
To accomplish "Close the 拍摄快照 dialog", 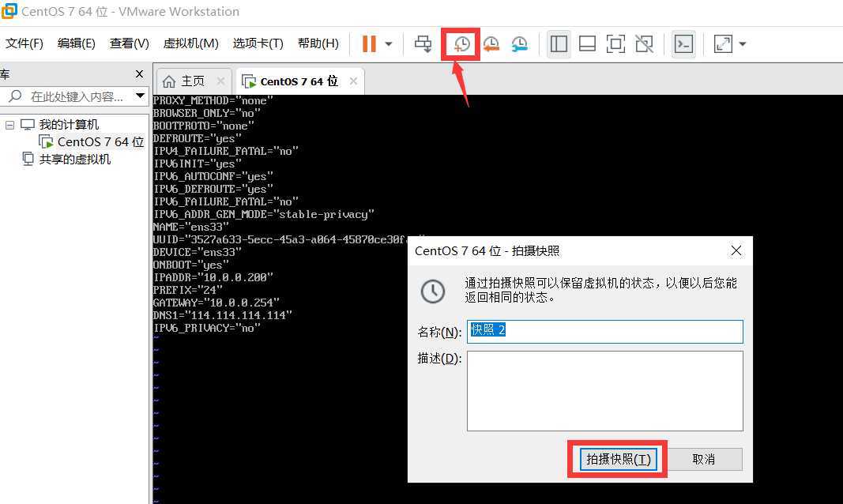I will click(736, 250).
